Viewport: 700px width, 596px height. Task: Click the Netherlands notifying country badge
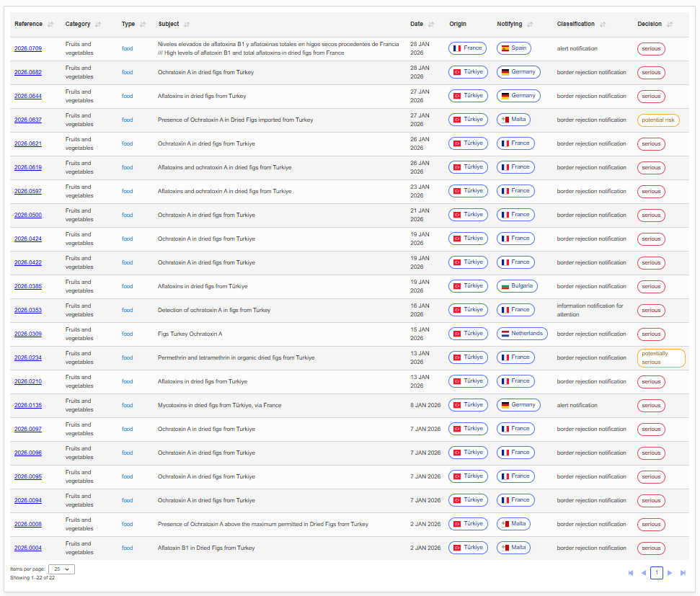click(523, 334)
